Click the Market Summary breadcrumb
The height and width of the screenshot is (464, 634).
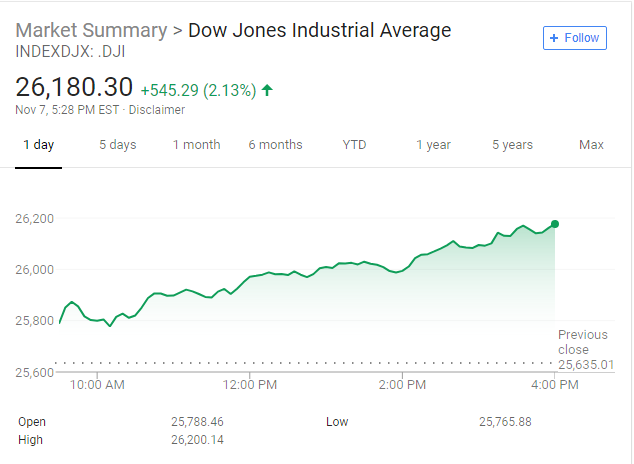click(91, 30)
